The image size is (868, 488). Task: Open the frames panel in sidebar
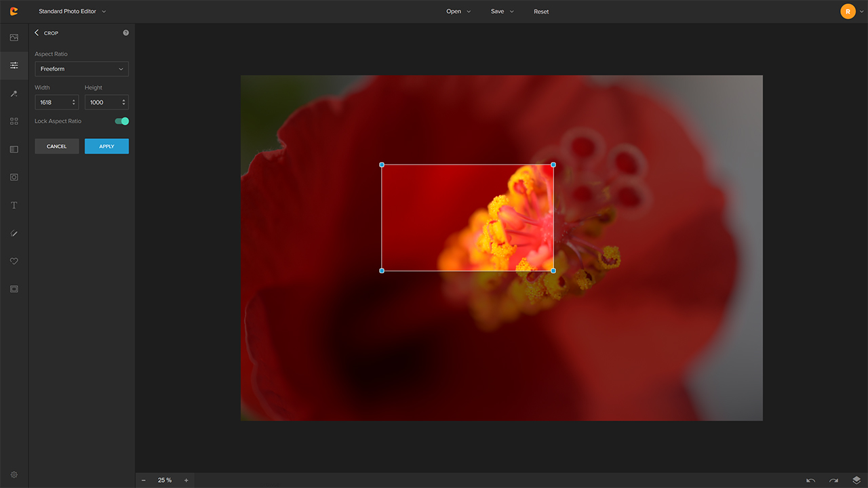[14, 149]
